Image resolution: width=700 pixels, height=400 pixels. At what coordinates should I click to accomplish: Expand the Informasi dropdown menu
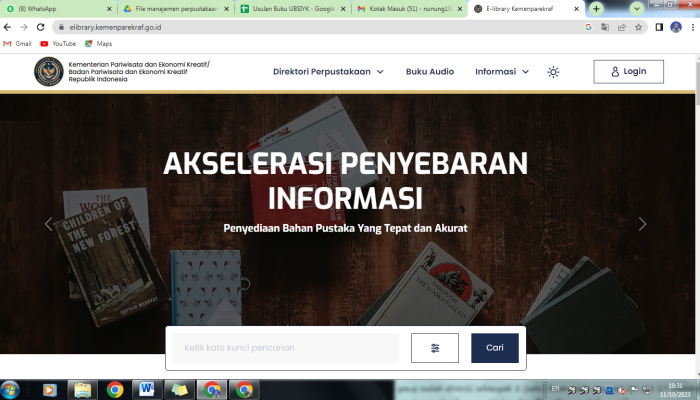[502, 72]
